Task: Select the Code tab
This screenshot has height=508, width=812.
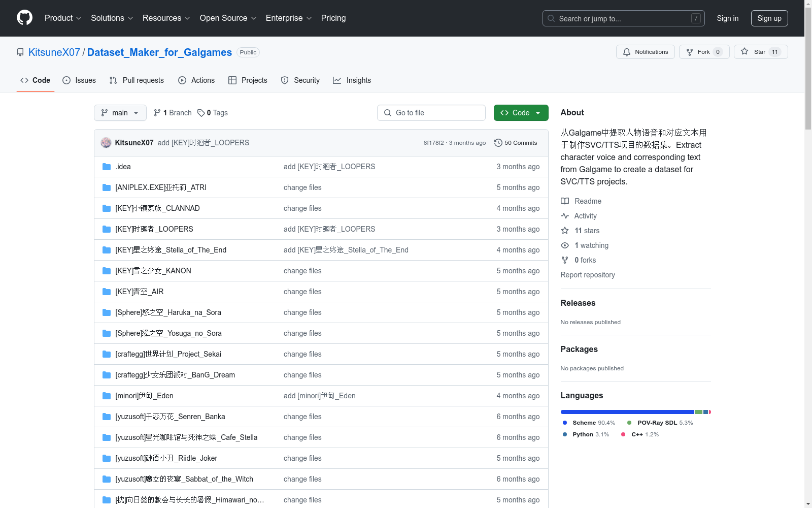Action: point(36,80)
